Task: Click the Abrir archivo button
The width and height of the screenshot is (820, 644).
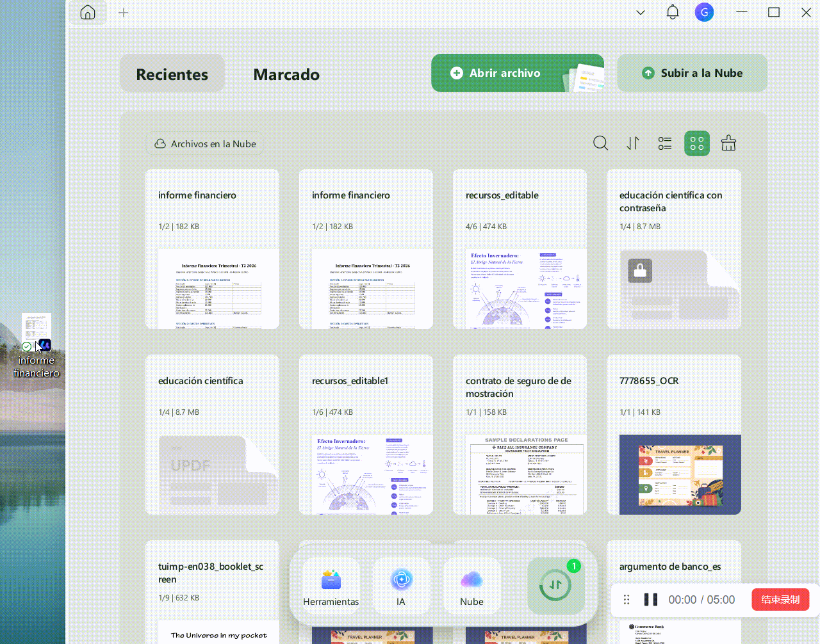Action: [x=518, y=73]
